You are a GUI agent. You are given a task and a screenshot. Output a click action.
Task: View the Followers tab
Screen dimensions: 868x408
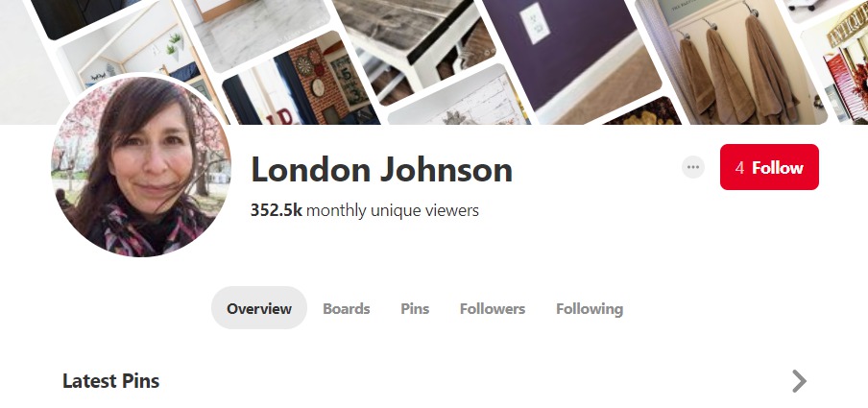493,308
